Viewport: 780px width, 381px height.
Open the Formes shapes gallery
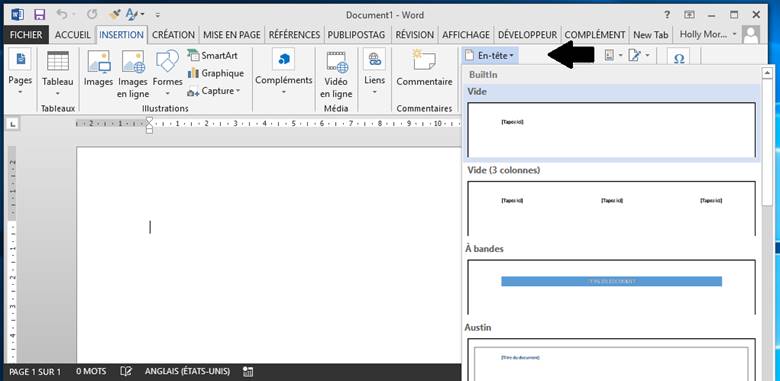(x=168, y=73)
